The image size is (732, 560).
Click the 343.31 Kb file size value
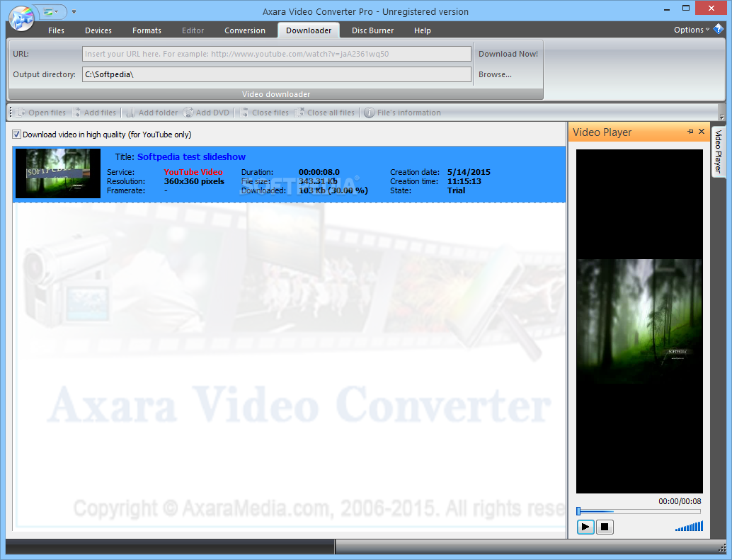click(318, 181)
